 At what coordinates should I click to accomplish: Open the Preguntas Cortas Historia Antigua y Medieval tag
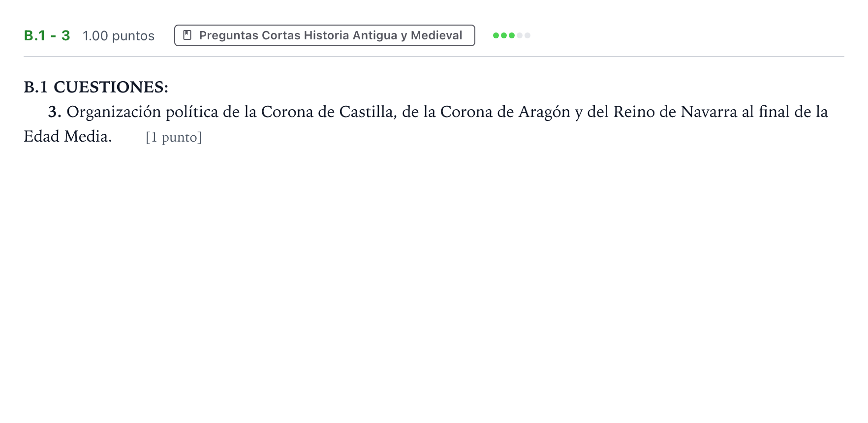324,35
